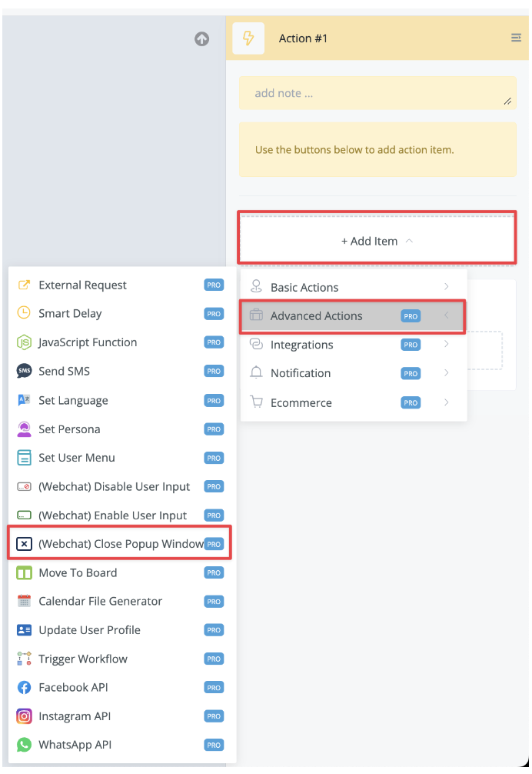Expand Basic Actions submenu chevron

tap(446, 287)
